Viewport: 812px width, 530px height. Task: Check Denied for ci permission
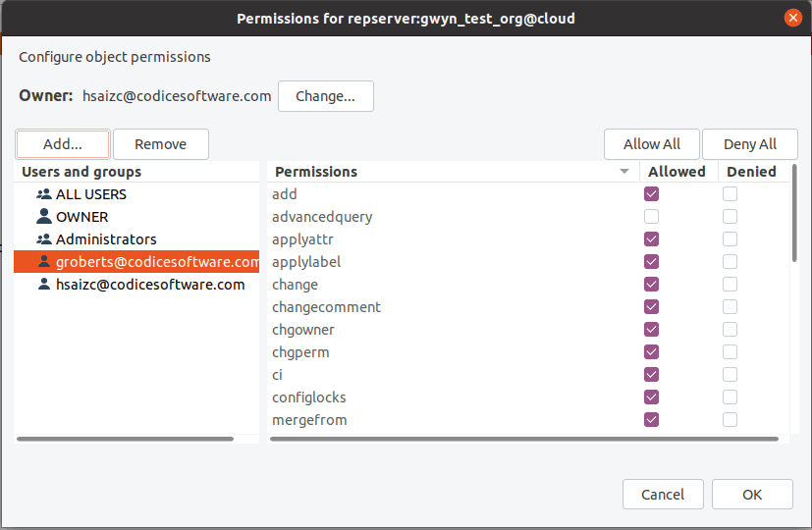[731, 374]
